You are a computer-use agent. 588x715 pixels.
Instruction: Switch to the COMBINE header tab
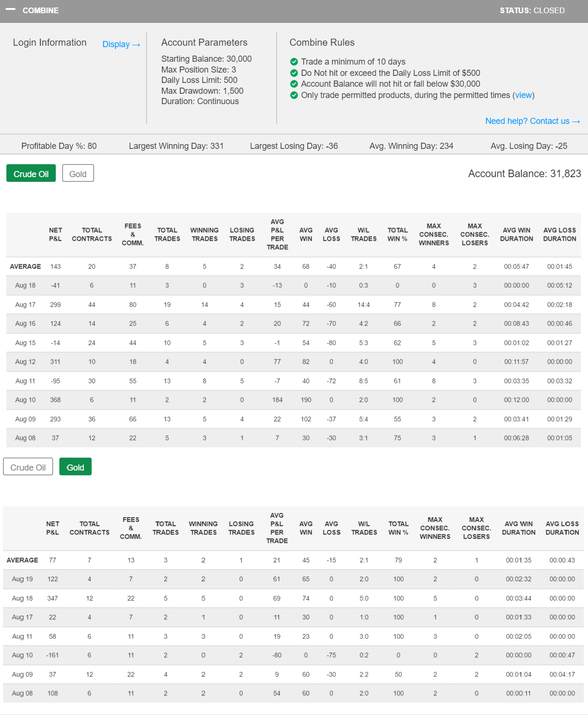point(40,10)
